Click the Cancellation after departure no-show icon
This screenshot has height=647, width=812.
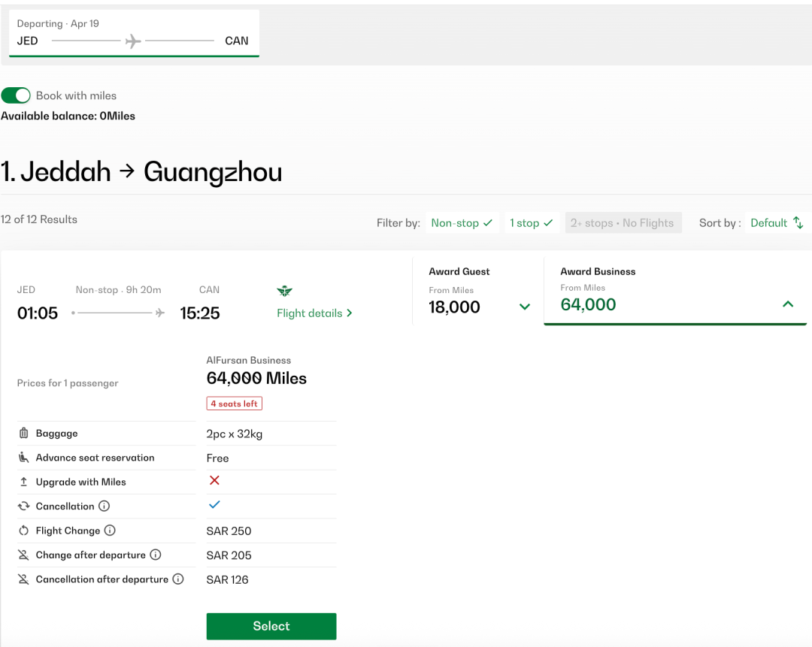(x=24, y=579)
